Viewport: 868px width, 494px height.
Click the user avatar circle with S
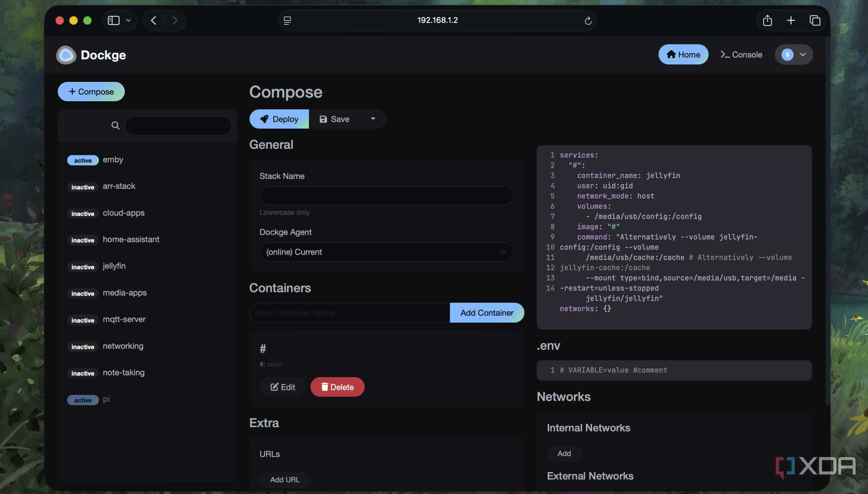[787, 54]
